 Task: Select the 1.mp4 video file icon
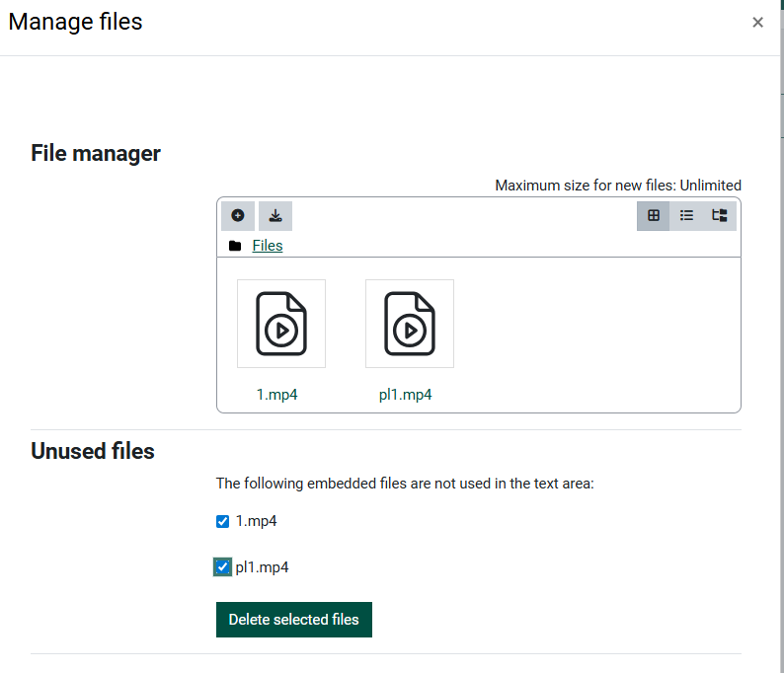click(281, 324)
